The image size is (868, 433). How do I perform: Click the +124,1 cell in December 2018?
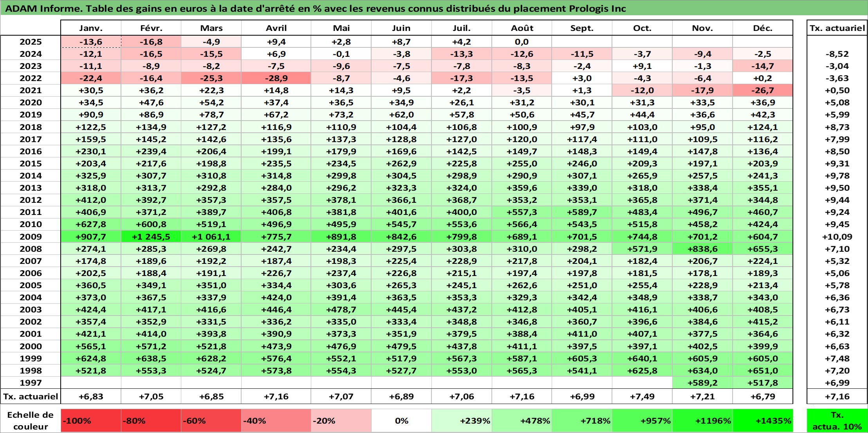763,127
